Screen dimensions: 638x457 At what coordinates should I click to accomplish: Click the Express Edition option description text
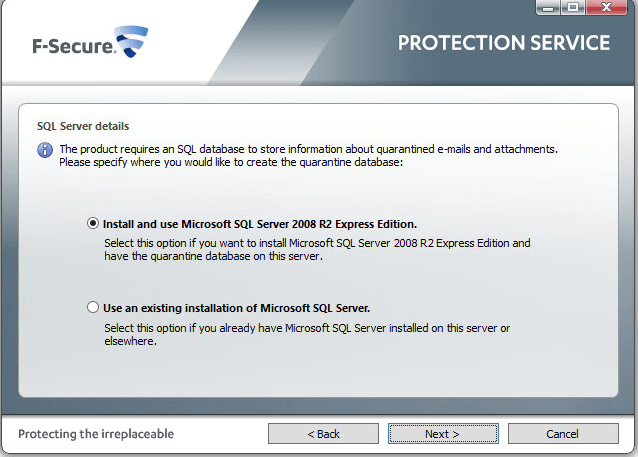point(317,249)
